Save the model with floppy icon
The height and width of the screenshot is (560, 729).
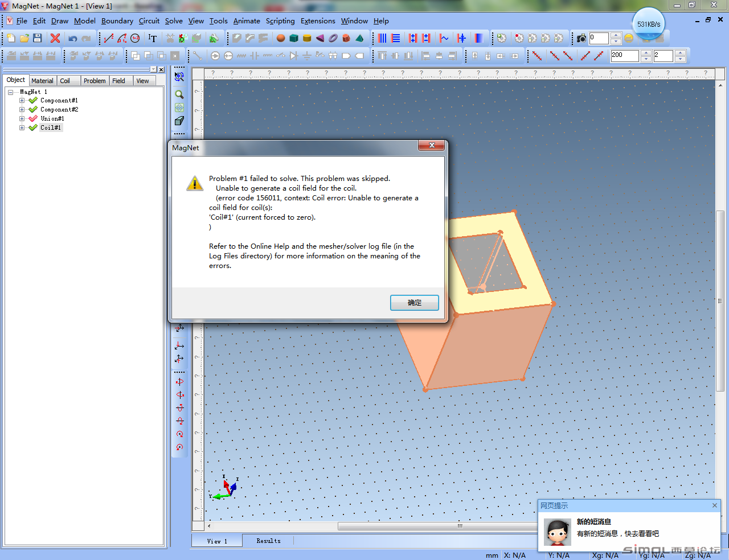(37, 38)
